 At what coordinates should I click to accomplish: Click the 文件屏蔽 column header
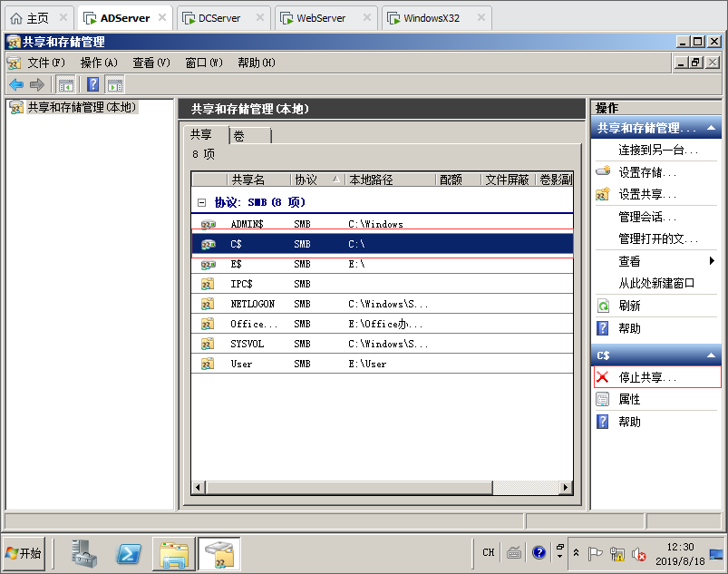click(509, 180)
